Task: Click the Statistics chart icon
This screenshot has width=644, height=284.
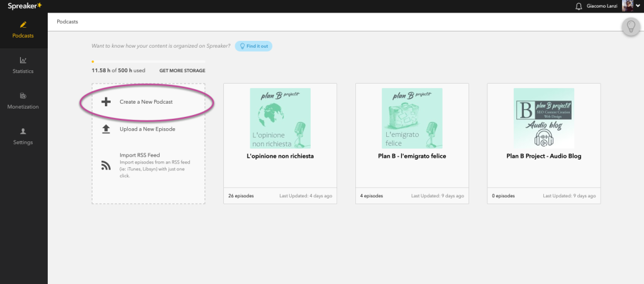Action: 23,60
